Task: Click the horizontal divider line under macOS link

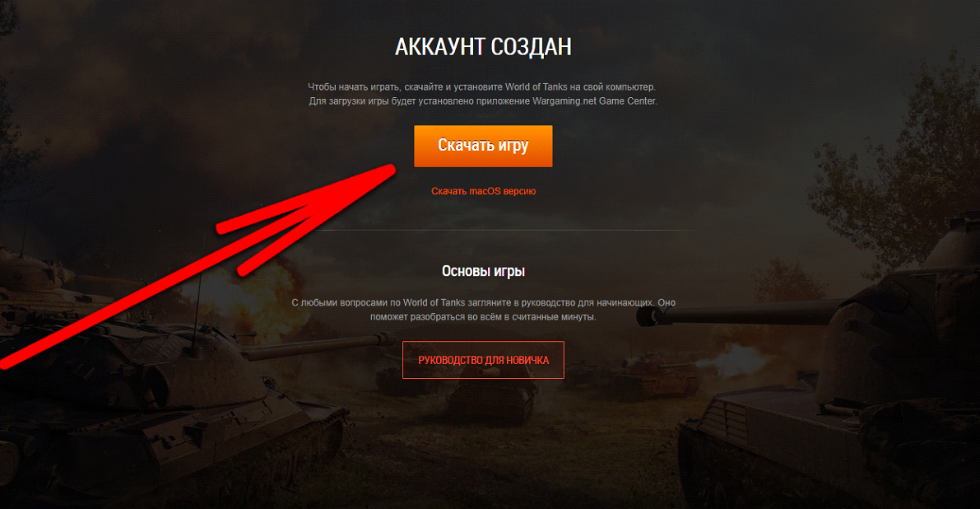Action: pos(483,230)
